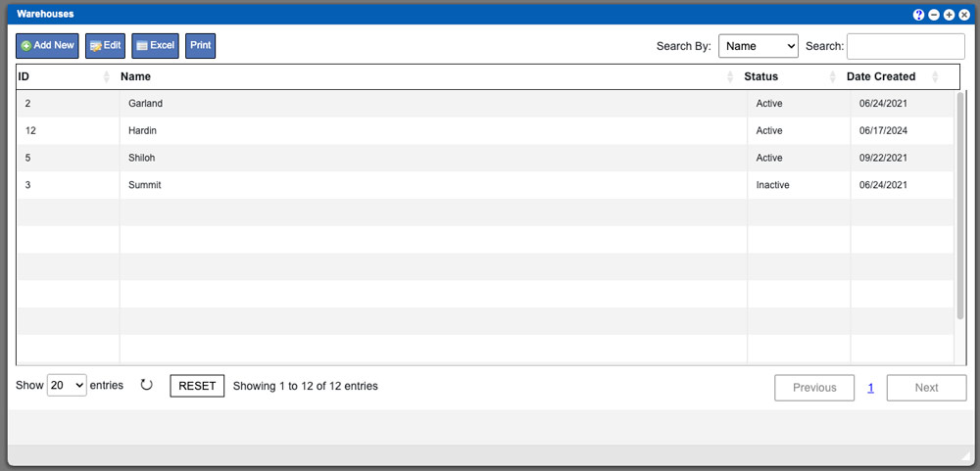Click the Active status in Garland row

click(768, 104)
